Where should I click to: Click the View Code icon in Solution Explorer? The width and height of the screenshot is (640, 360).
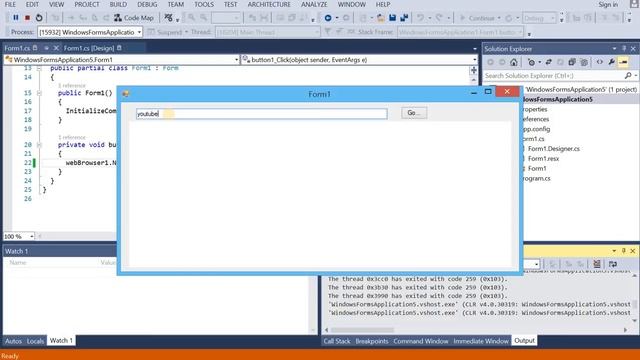point(599,62)
